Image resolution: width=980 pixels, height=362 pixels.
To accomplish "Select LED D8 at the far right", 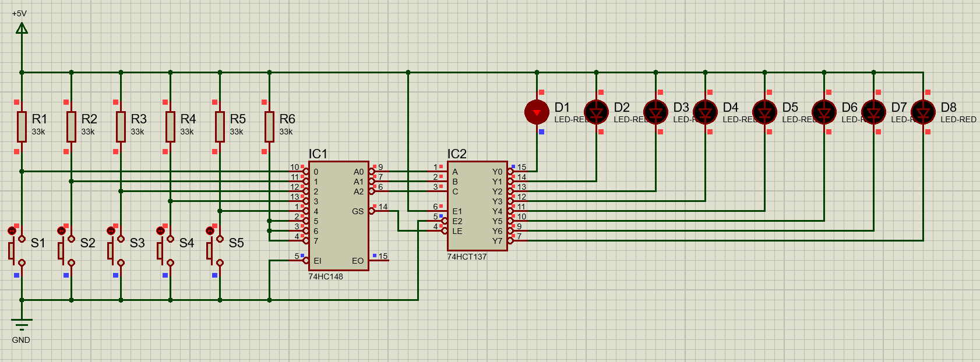I will coord(923,112).
